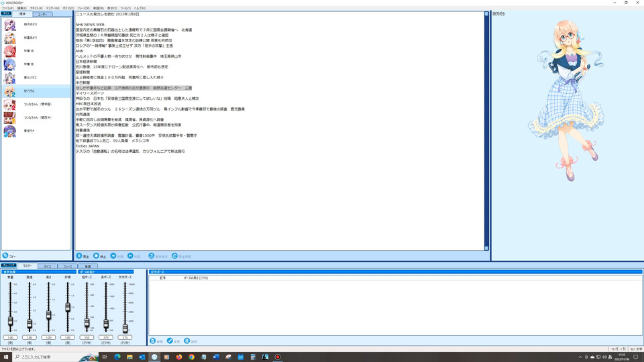Click the 抑揚 intonation slider handle
Viewport: 644px width, 362px height.
pyautogui.click(x=68, y=307)
